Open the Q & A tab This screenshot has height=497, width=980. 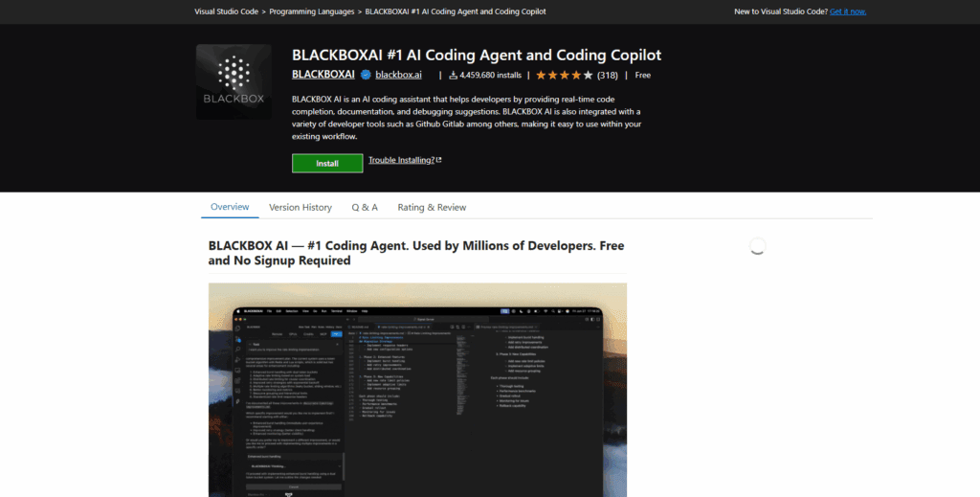coord(365,208)
